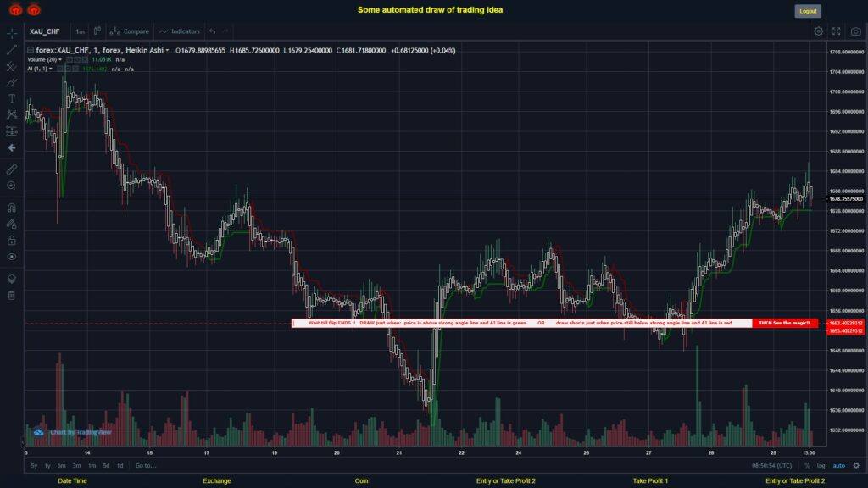The height and width of the screenshot is (488, 868).
Task: Select the crosshair cursor tool
Action: pyautogui.click(x=12, y=33)
